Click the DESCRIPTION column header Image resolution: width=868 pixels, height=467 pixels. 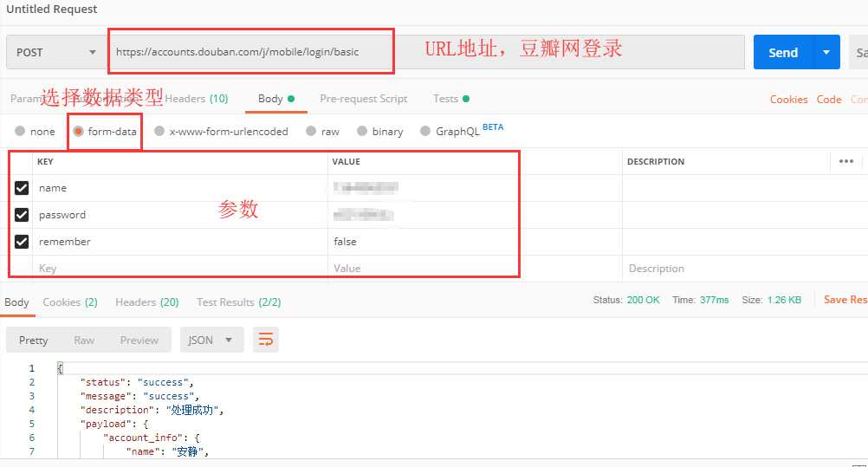(x=656, y=161)
